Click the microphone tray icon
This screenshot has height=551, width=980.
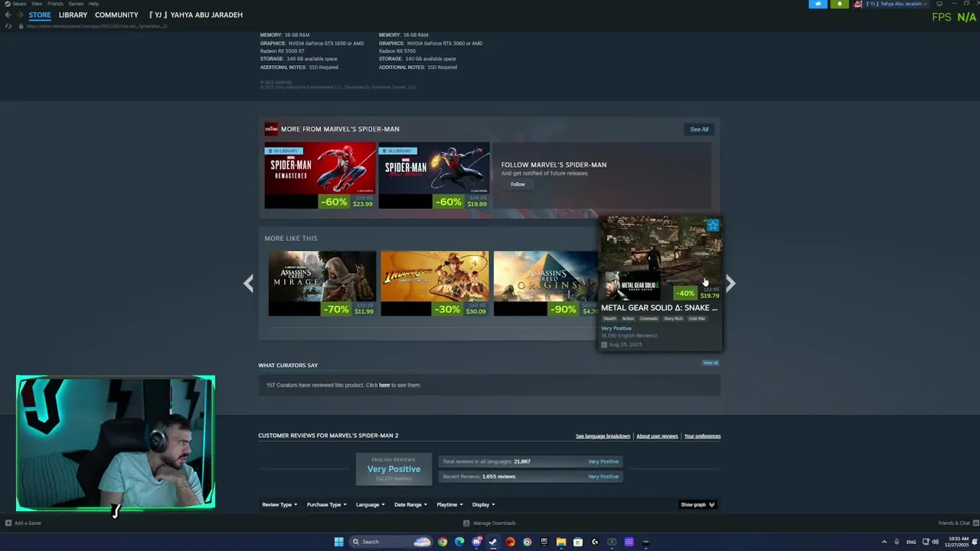click(897, 542)
